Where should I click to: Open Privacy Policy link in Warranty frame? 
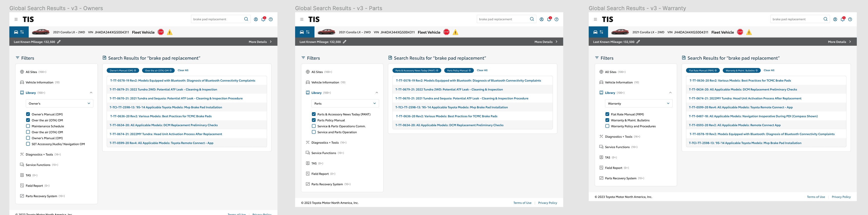[x=841, y=197]
